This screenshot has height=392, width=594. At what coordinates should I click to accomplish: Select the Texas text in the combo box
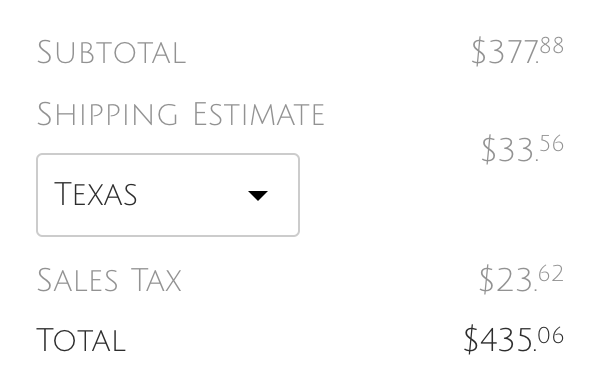(x=95, y=194)
